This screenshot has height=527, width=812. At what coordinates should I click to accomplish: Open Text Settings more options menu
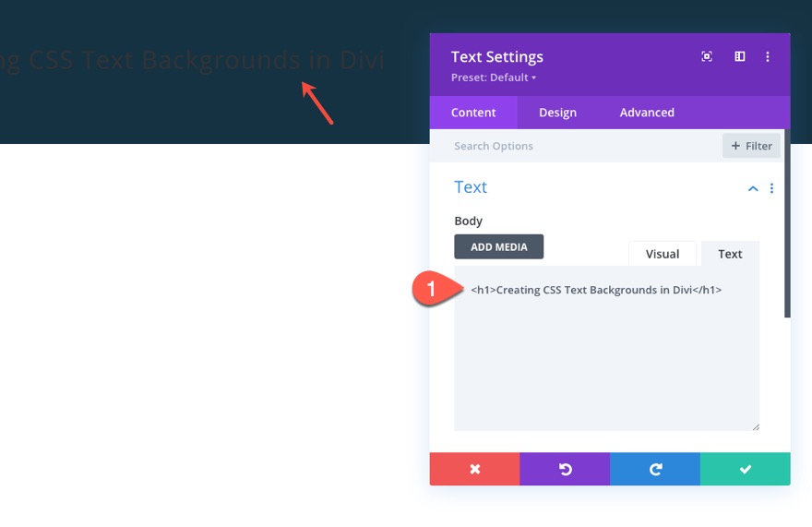coord(768,56)
